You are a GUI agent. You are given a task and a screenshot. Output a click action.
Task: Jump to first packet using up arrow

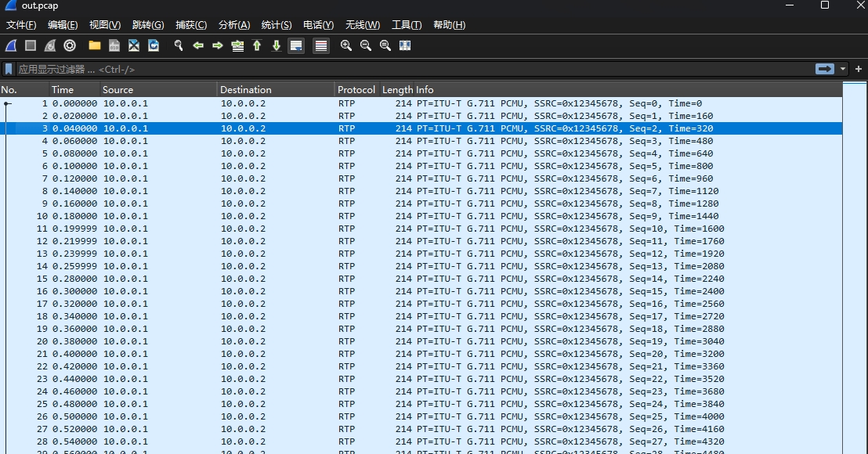click(257, 46)
